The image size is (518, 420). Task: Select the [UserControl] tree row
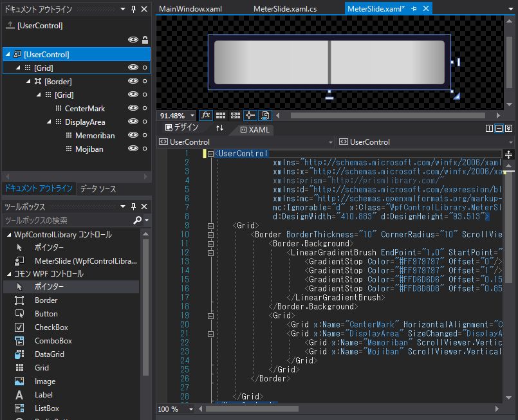pos(77,54)
